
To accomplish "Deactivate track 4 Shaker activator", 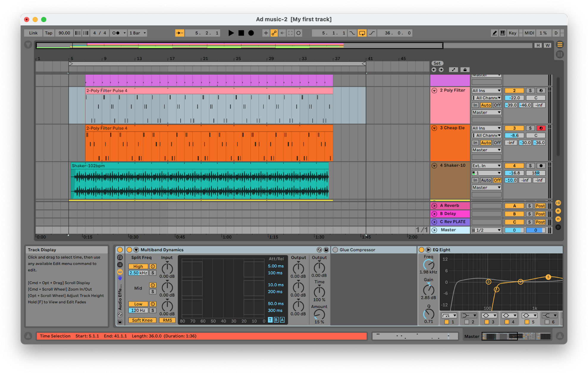I will point(514,166).
